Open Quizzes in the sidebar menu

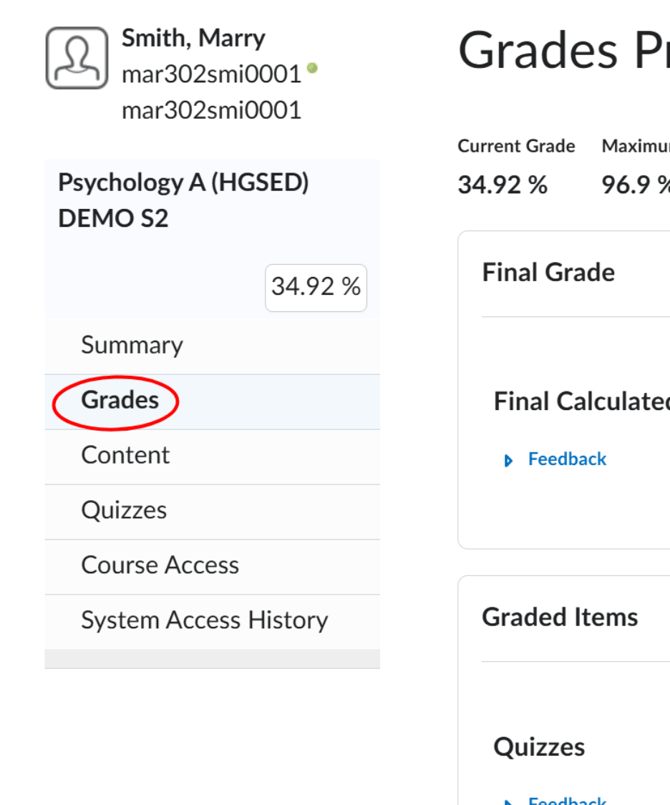[x=212, y=512]
